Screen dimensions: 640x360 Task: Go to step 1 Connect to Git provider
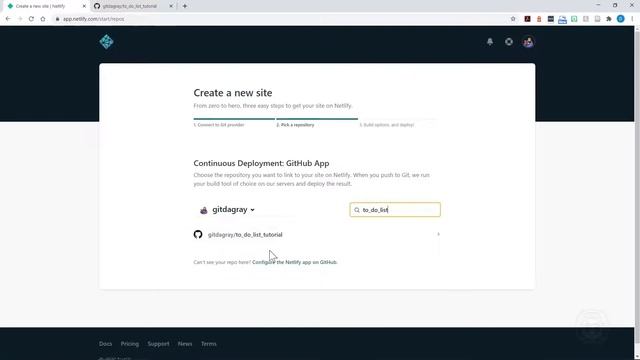pyautogui.click(x=219, y=124)
